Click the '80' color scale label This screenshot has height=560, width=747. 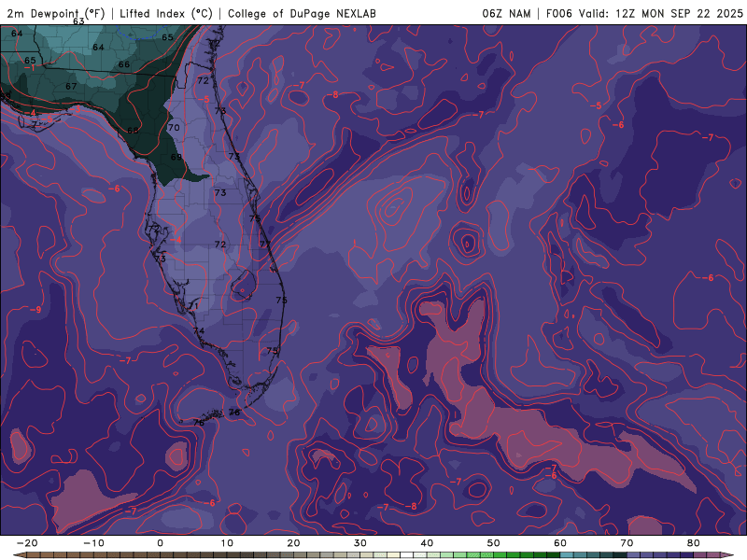(694, 543)
